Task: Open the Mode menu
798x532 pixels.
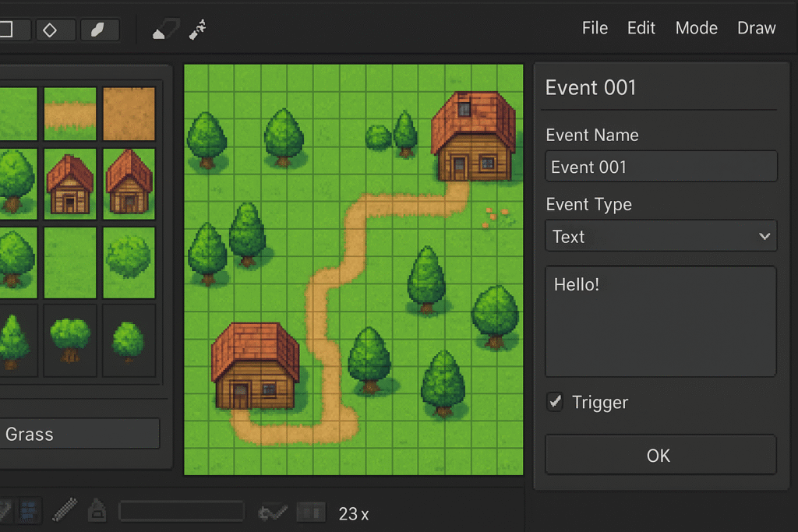Action: pos(696,27)
